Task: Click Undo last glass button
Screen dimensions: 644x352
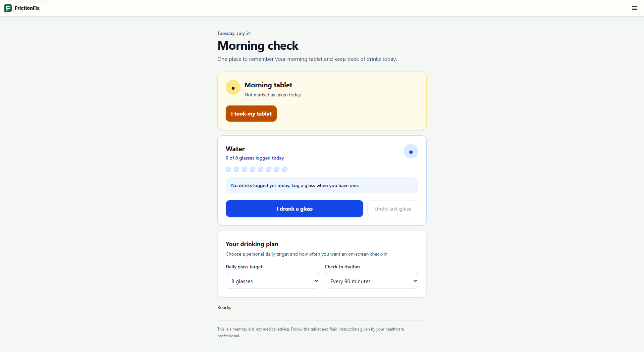Action: point(393,209)
